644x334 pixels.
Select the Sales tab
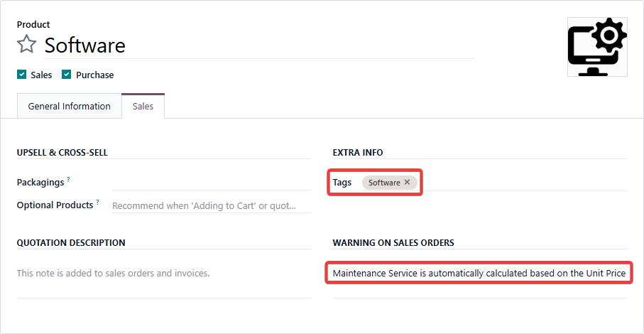pyautogui.click(x=143, y=107)
